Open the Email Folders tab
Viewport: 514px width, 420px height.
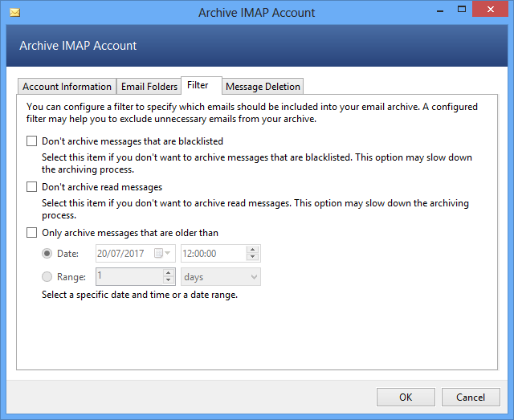click(x=149, y=87)
